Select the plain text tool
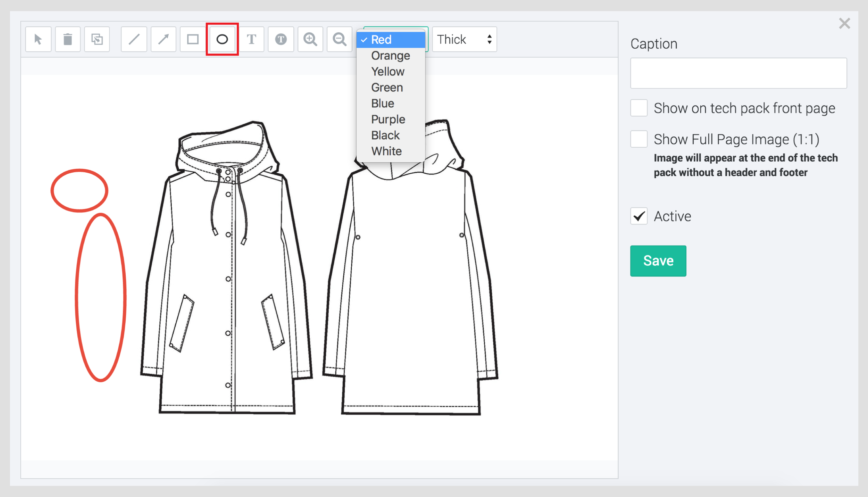This screenshot has height=497, width=868. pyautogui.click(x=252, y=39)
